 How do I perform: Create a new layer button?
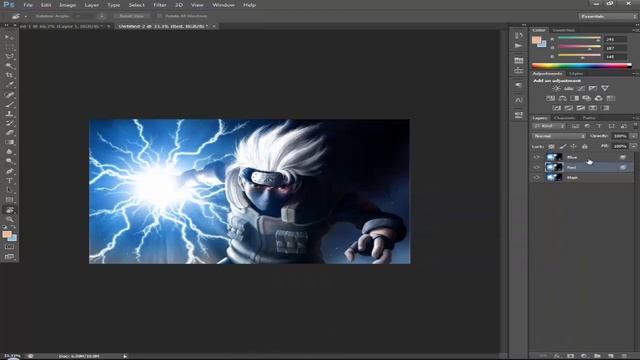point(611,356)
